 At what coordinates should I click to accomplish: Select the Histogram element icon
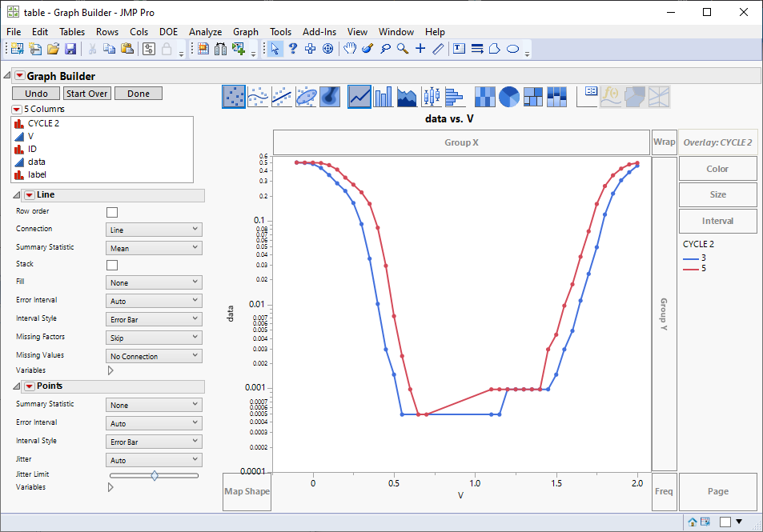click(x=455, y=96)
